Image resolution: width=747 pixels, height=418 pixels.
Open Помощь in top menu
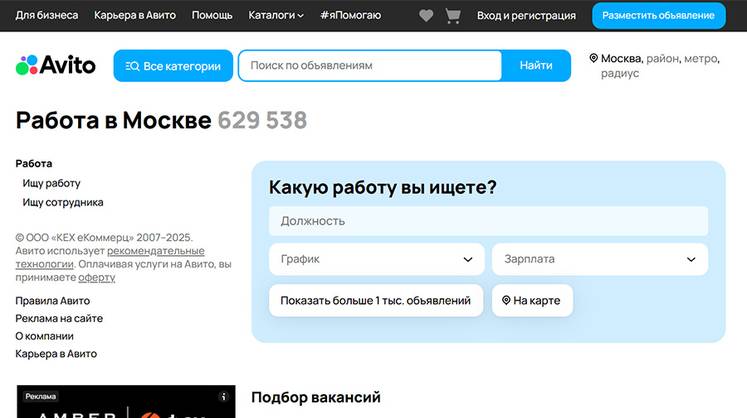click(212, 15)
